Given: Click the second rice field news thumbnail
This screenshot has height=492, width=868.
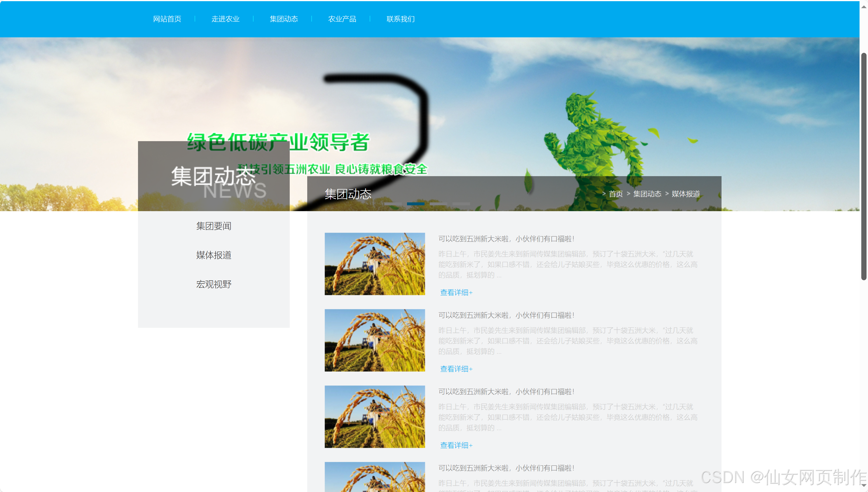Looking at the screenshot, I should pyautogui.click(x=375, y=340).
